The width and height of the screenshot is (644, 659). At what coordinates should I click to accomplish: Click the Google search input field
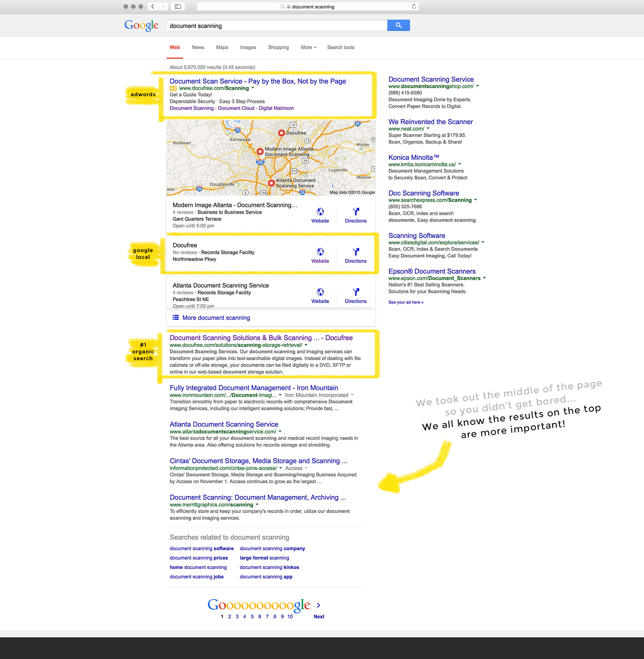pos(277,25)
